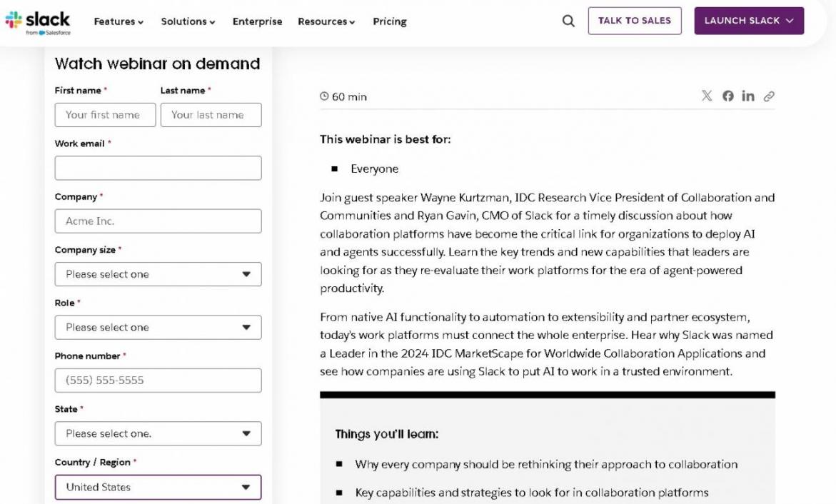Share webinar on LinkedIn icon
The image size is (836, 504).
click(748, 96)
